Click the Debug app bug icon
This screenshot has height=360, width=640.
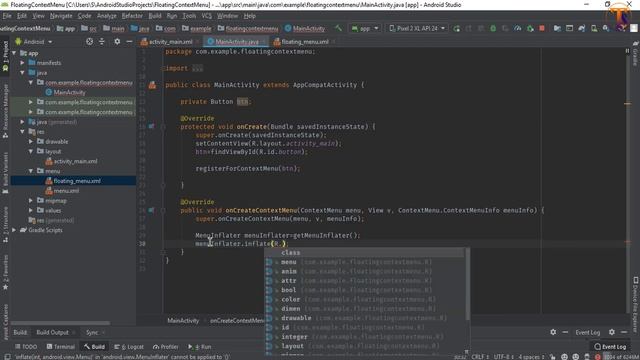coord(493,29)
